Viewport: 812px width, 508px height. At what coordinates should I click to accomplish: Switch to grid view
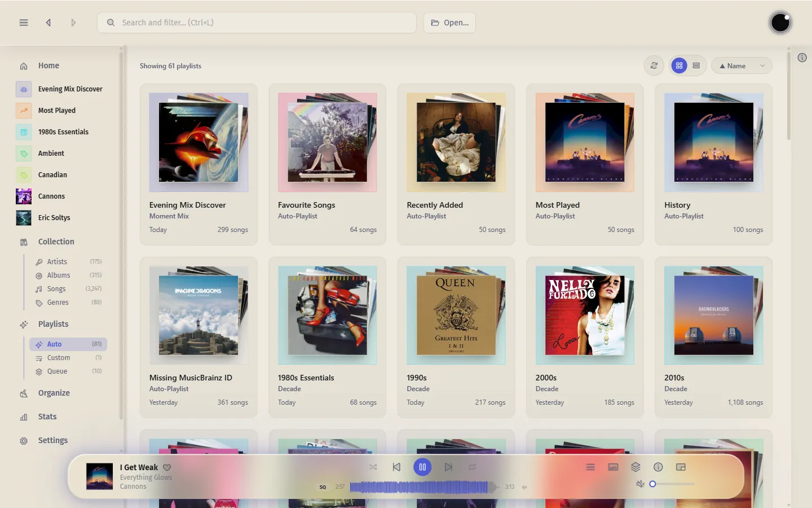679,66
